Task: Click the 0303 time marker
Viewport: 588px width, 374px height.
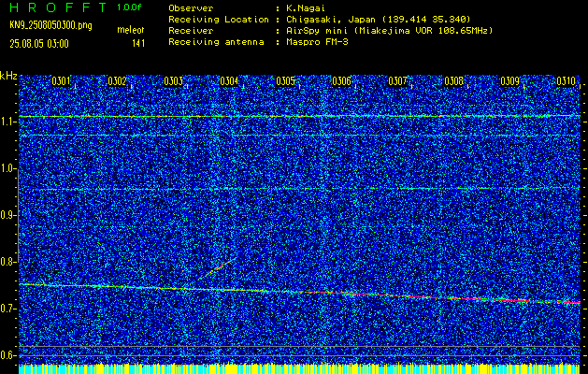Action: tap(173, 81)
